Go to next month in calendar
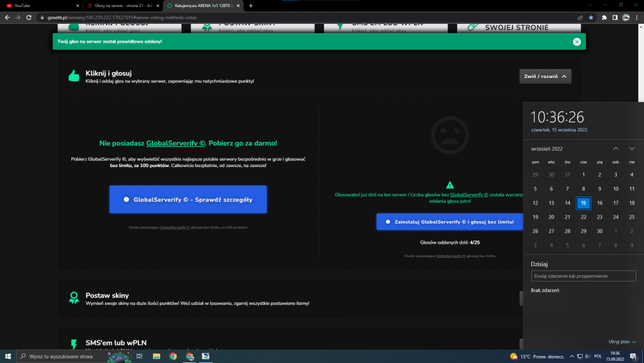Viewport: 644px width, 363px height. point(632,148)
